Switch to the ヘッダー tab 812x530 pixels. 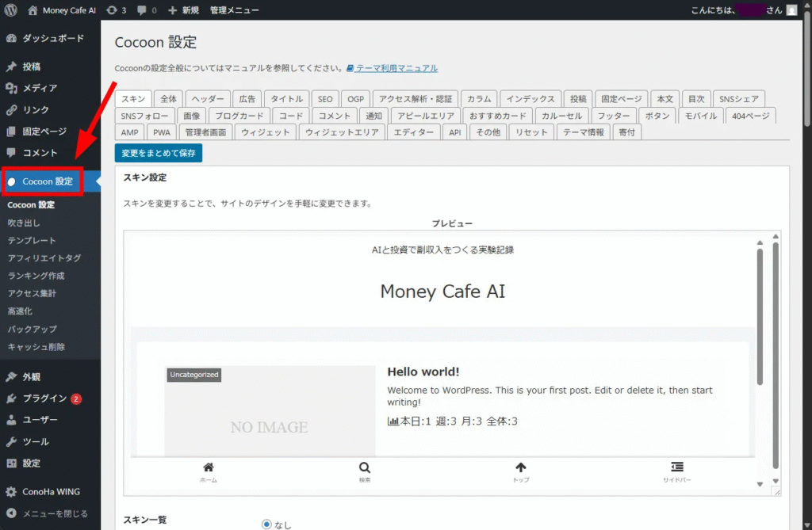tap(208, 99)
